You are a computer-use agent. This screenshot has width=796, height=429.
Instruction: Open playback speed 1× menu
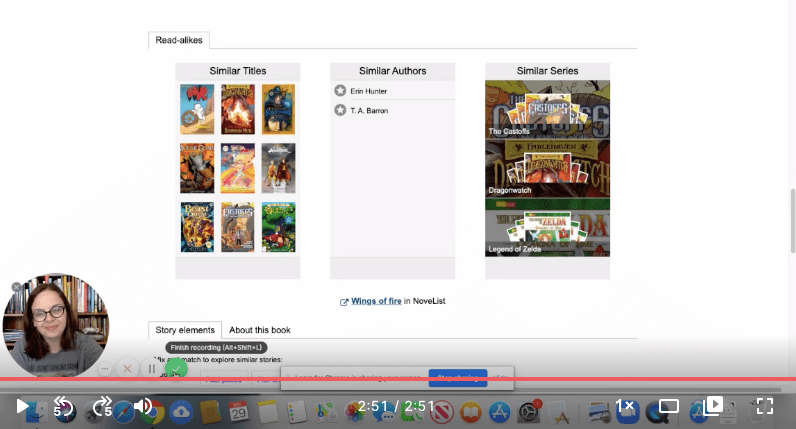click(624, 406)
